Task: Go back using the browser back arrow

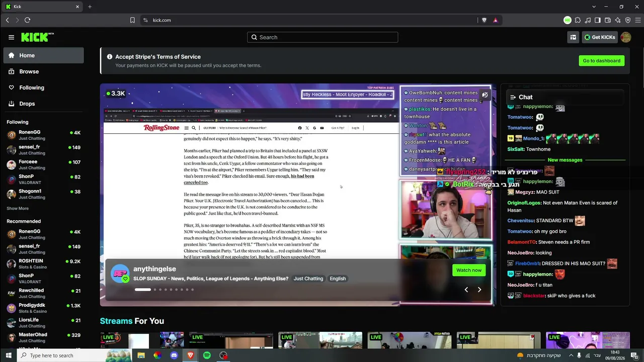Action: point(7,20)
